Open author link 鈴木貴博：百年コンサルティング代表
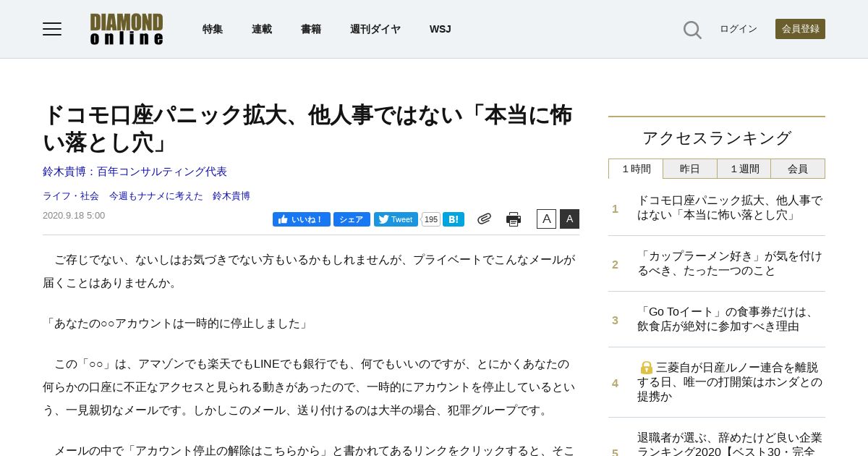This screenshot has height=456, width=868. click(135, 172)
